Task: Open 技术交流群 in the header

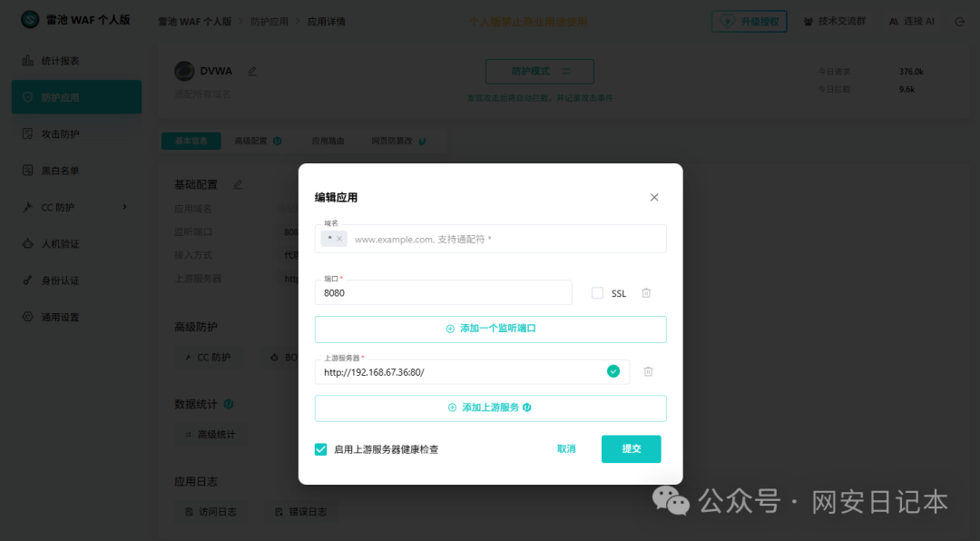Action: point(835,21)
